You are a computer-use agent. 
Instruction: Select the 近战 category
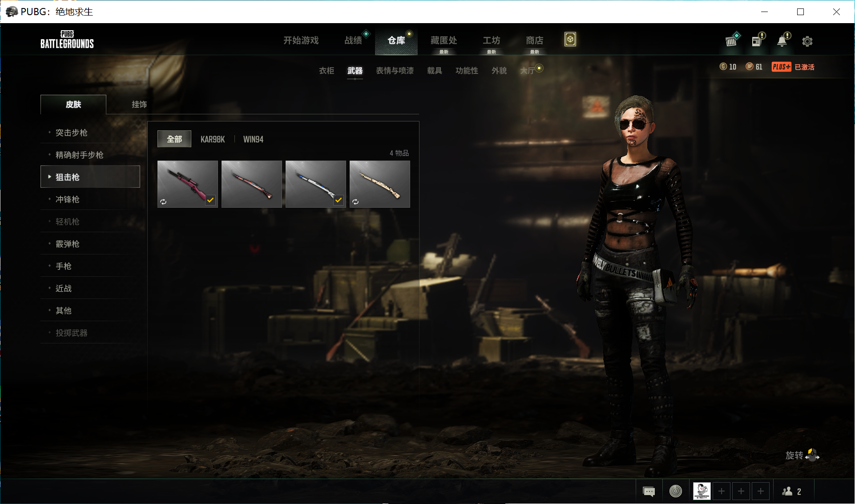tap(90, 288)
